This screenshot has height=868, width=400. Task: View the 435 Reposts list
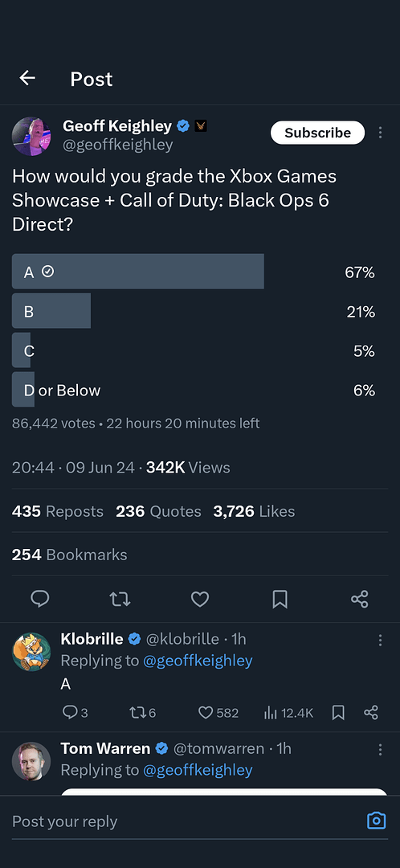coord(58,511)
